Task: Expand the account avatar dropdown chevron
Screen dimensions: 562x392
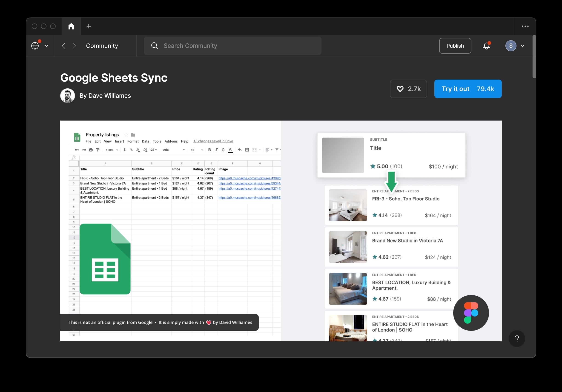Action: pos(522,46)
